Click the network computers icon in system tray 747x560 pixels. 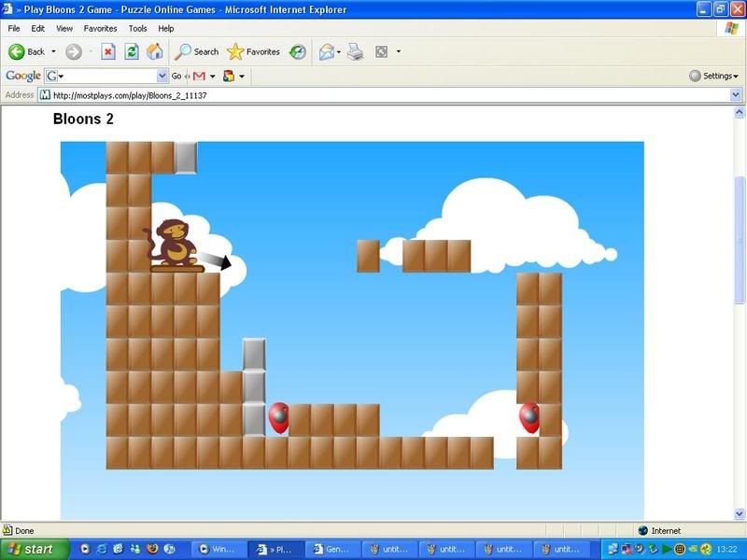pos(613,550)
